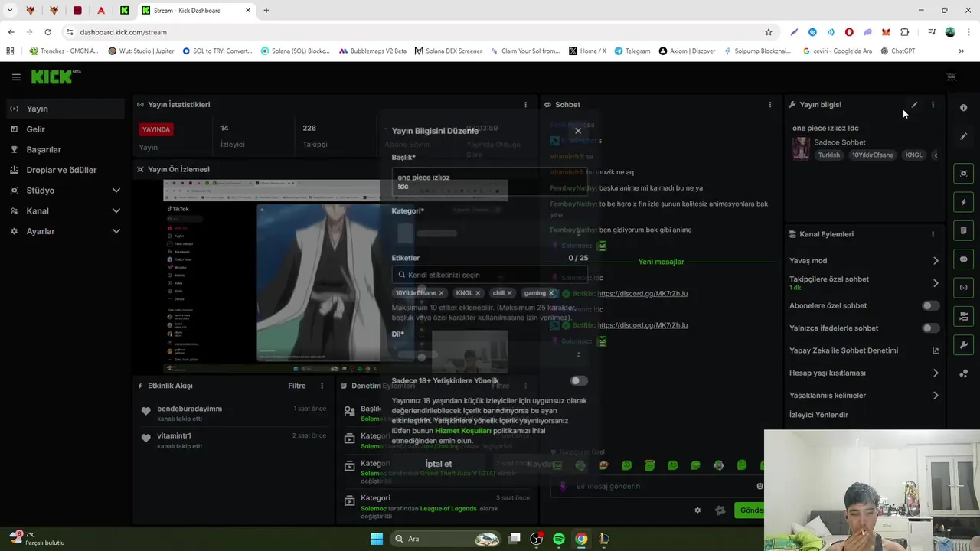Open ChatGPT bookmark
Screen dimensions: 980x551
click(x=898, y=51)
